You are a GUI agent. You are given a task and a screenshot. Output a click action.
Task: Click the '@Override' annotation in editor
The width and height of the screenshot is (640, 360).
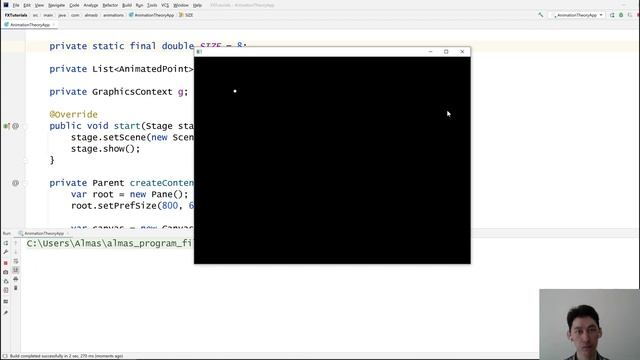(73, 114)
